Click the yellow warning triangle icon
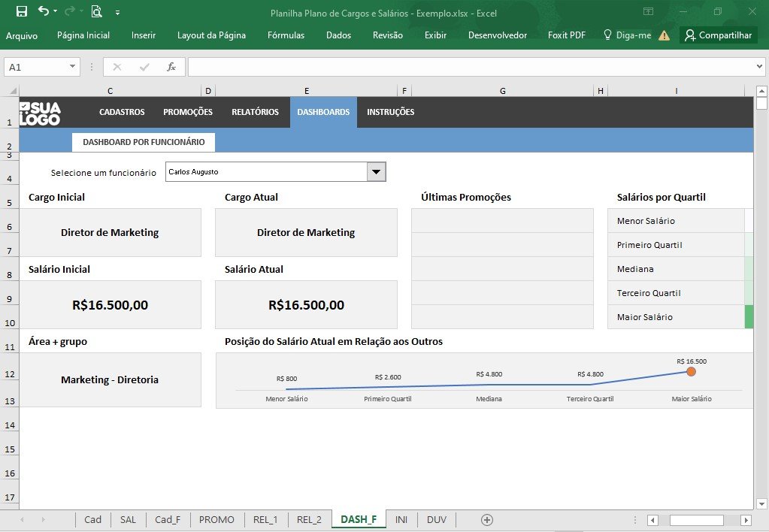The width and height of the screenshot is (769, 532). 664,35
